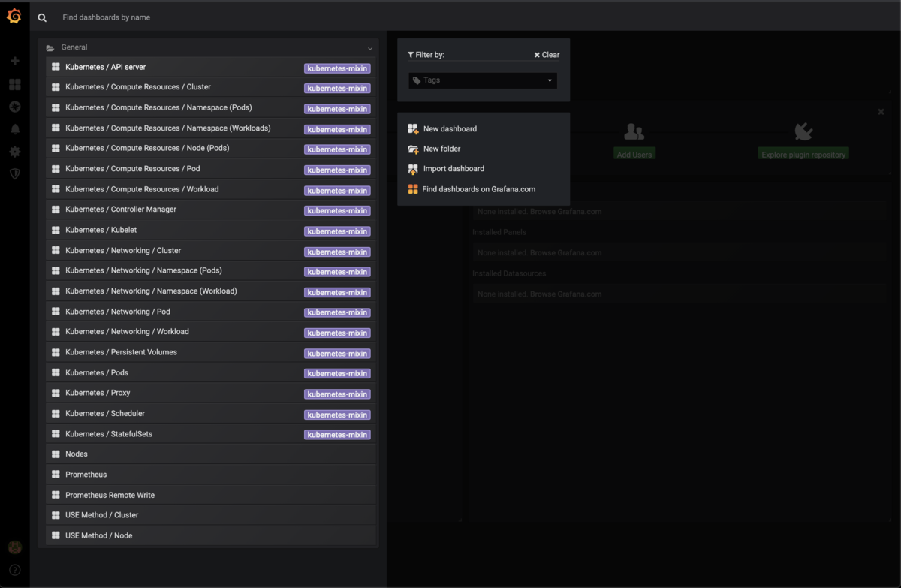Viewport: 901px width, 588px height.
Task: Click grid icon beside Kubernetes / API server
Action: pos(56,67)
